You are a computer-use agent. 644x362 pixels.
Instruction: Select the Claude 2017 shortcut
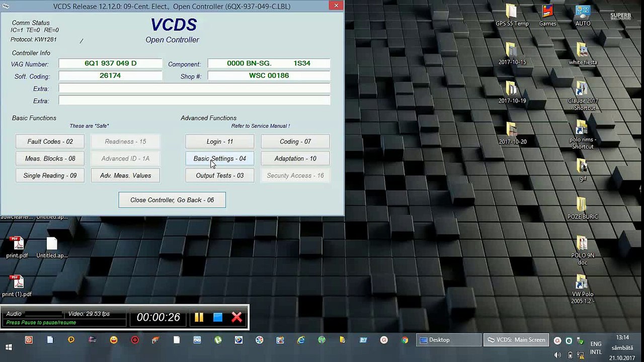click(583, 96)
